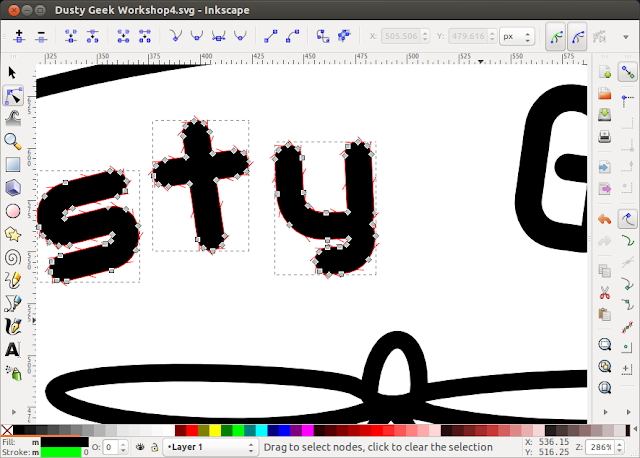640x458 pixels.
Task: Convert stroke to path
Action: click(x=344, y=36)
